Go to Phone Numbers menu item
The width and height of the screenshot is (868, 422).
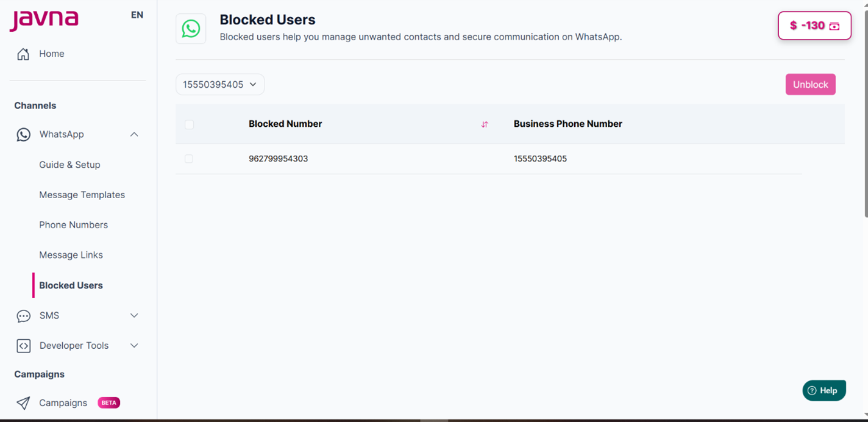coord(74,224)
